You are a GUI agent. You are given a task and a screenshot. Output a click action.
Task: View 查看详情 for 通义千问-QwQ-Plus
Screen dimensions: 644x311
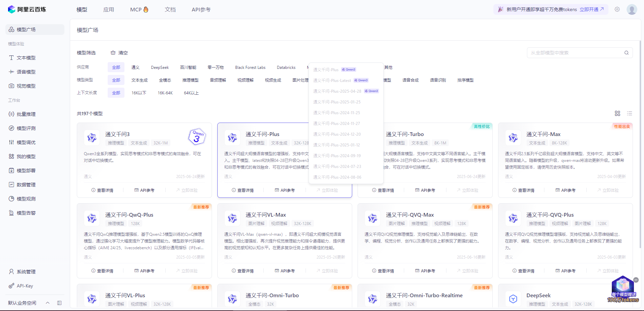(103, 271)
